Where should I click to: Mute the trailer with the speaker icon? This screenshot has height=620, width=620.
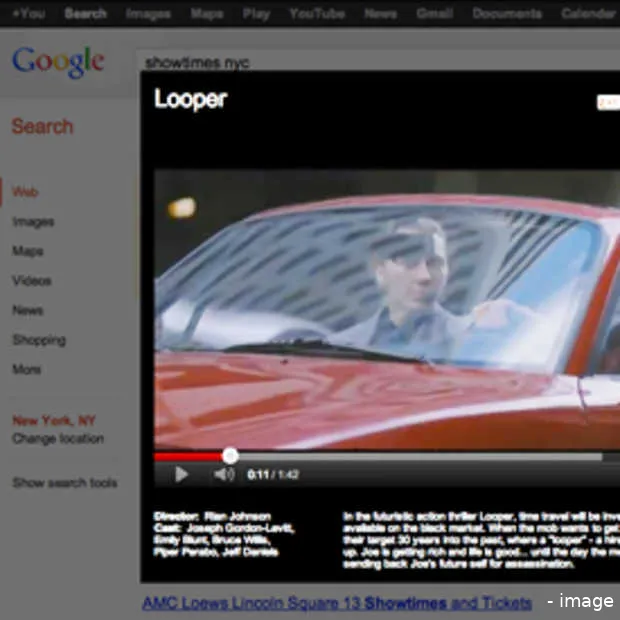[x=224, y=474]
